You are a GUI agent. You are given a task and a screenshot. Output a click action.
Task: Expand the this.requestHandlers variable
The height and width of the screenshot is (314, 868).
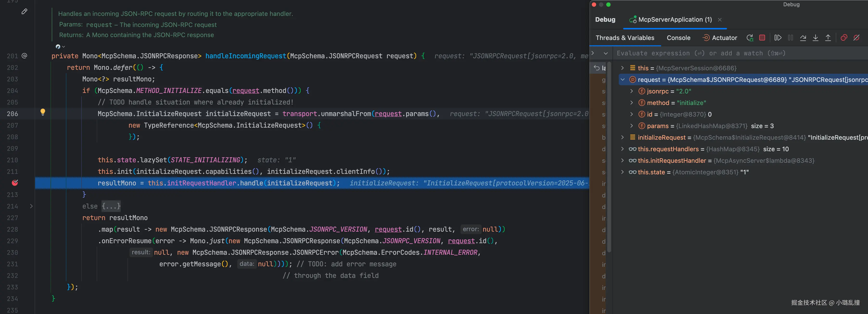coord(622,149)
